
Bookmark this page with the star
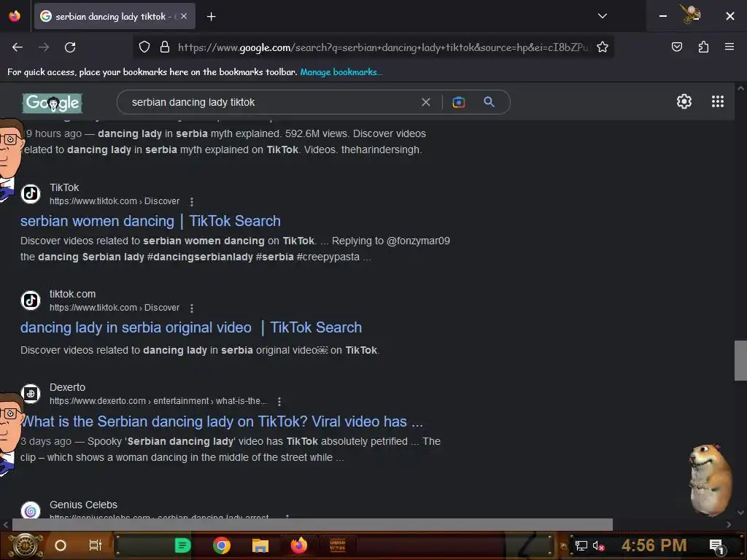[602, 47]
